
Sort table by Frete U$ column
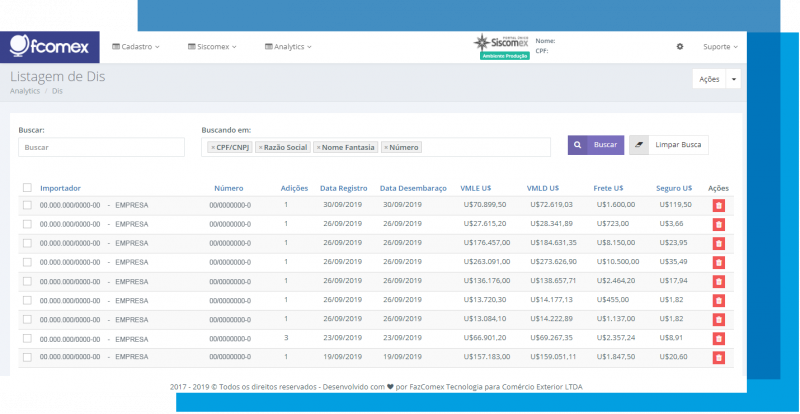point(608,188)
